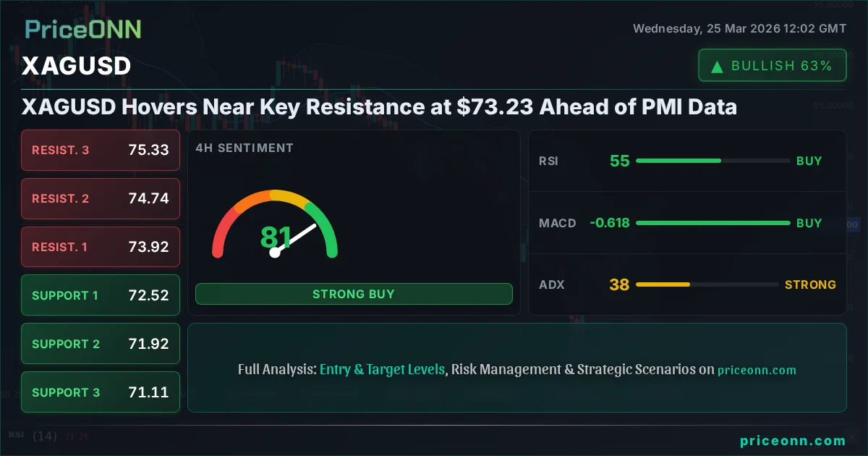Select the RESIST. 1 price 73.92

pos(149,247)
